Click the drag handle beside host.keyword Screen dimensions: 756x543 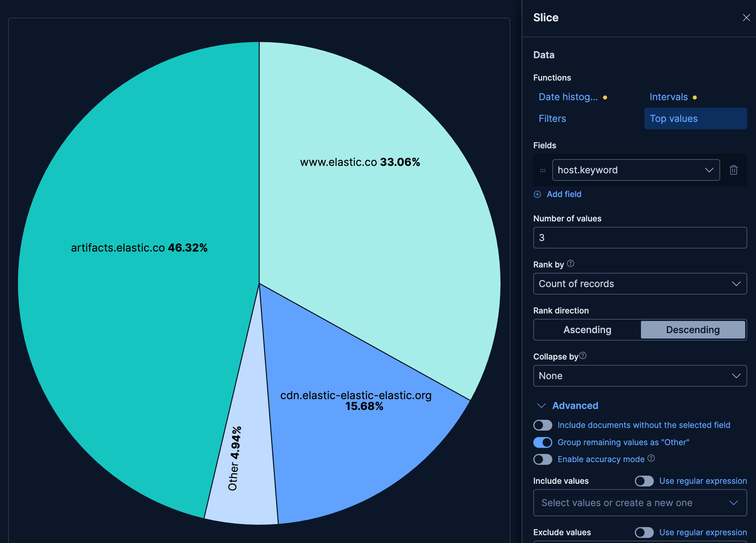click(543, 170)
